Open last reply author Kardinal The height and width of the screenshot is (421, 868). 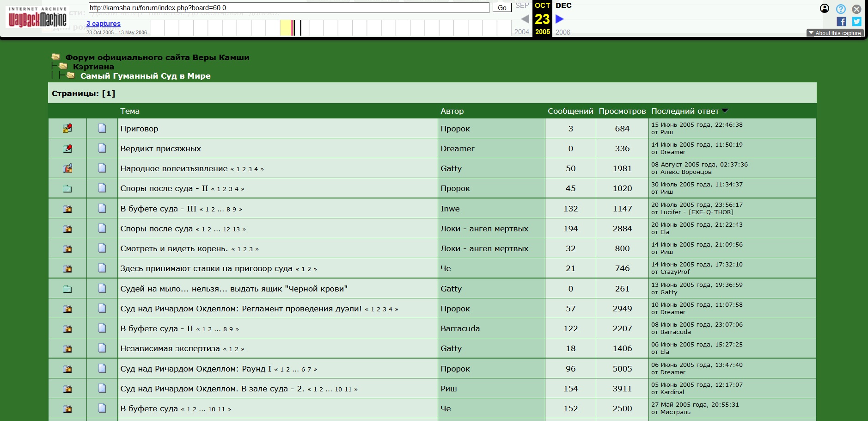[x=672, y=392]
